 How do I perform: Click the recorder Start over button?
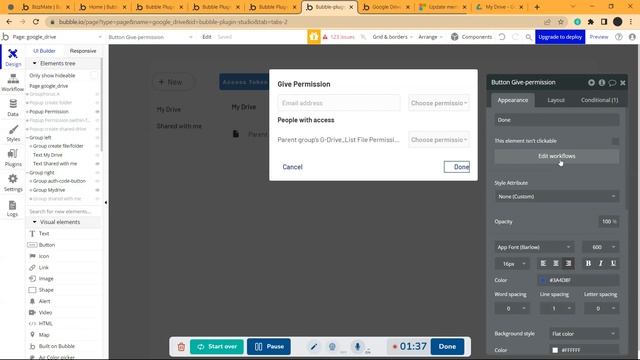217,347
